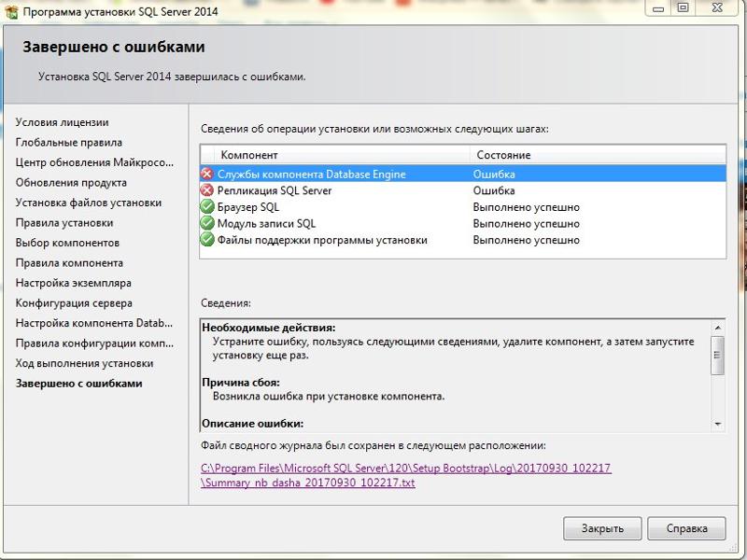Select the Модуль записи SQL row
This screenshot has height=560, width=747.
[463, 223]
